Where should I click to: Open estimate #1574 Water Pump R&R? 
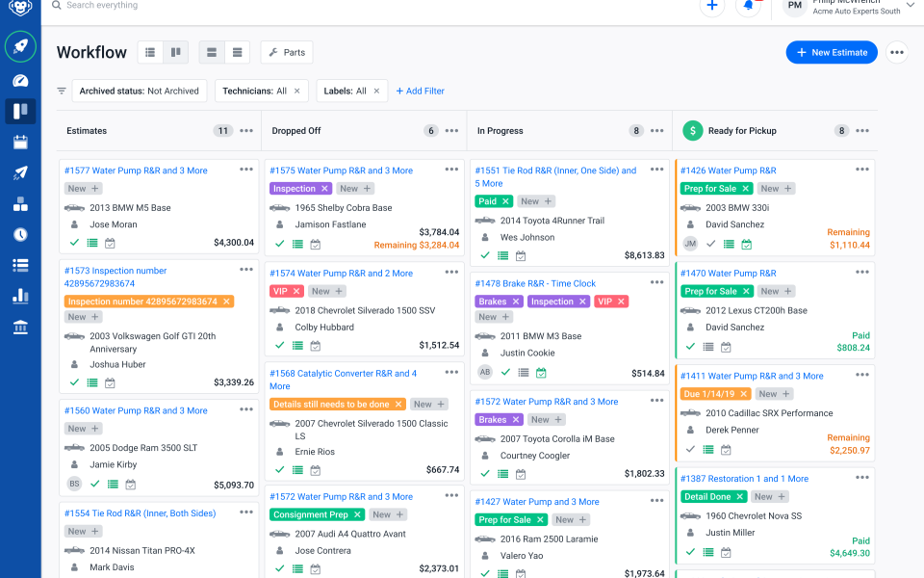341,273
